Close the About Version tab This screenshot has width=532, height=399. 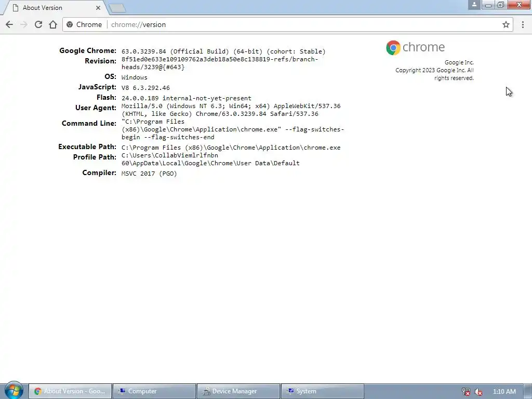[98, 7]
